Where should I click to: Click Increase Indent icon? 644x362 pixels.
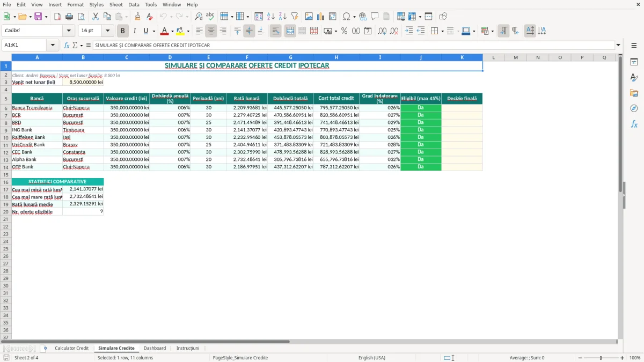409,31
